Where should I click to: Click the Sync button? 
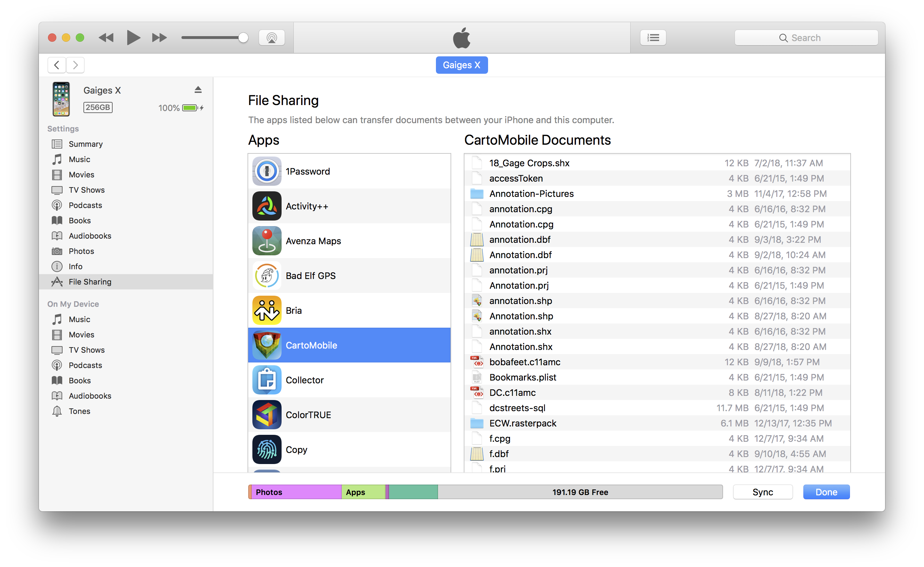[x=762, y=492]
